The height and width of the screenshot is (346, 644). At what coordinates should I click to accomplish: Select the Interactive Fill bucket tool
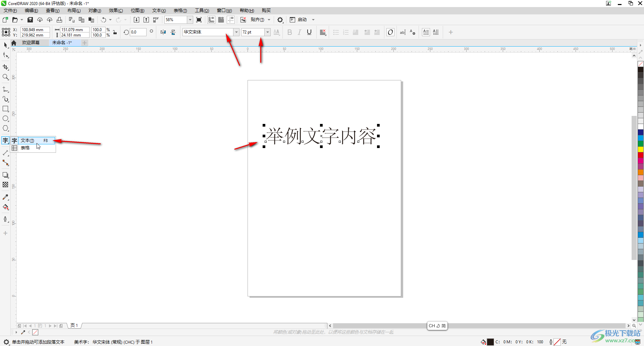pos(5,207)
